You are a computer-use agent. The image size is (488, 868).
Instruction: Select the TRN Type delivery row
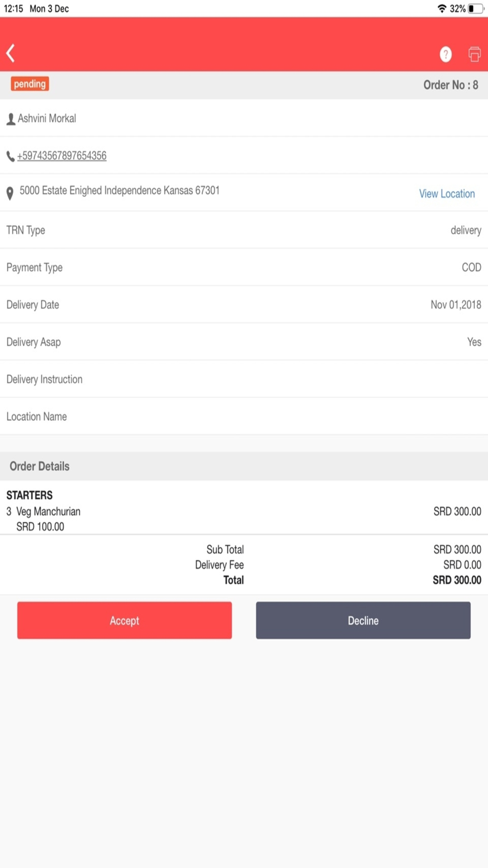(244, 230)
